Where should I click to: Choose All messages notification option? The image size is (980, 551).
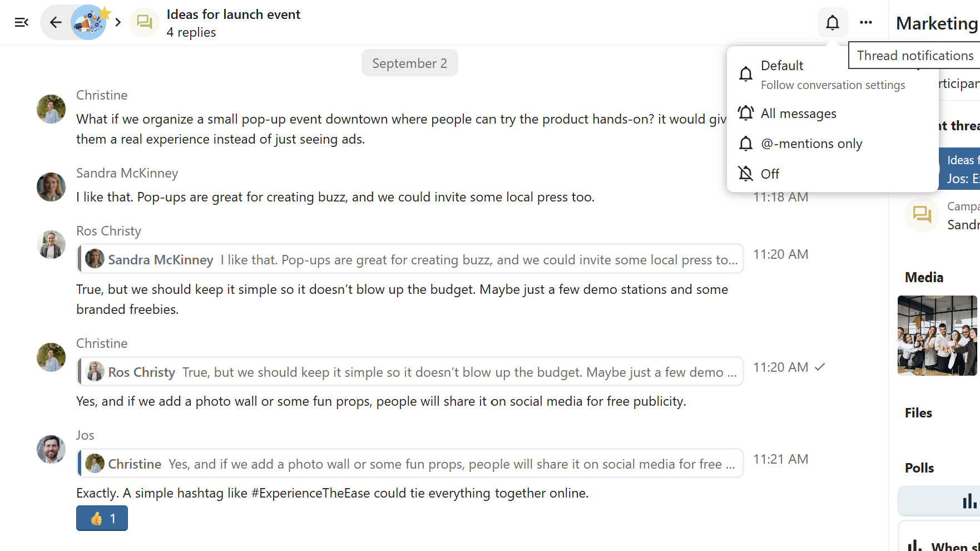pyautogui.click(x=798, y=114)
